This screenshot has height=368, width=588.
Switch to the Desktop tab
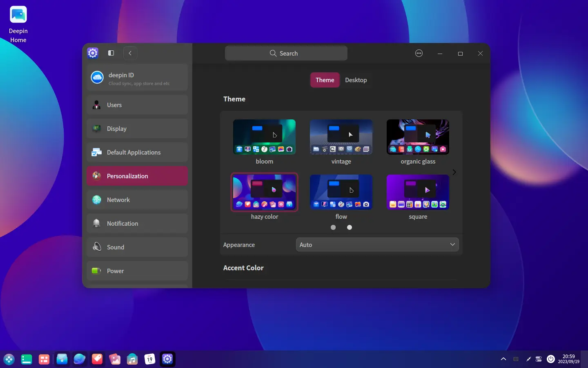356,80
